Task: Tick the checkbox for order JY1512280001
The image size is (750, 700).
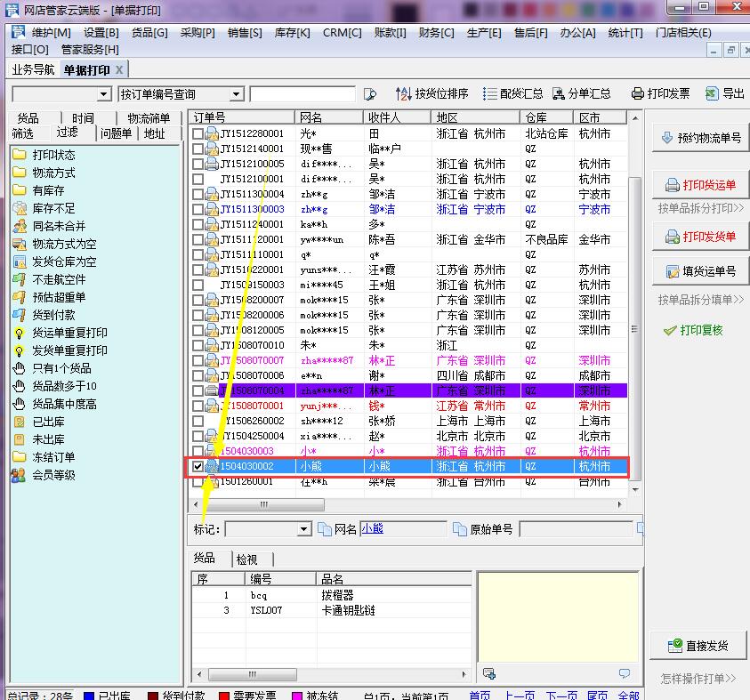Action: pyautogui.click(x=198, y=134)
